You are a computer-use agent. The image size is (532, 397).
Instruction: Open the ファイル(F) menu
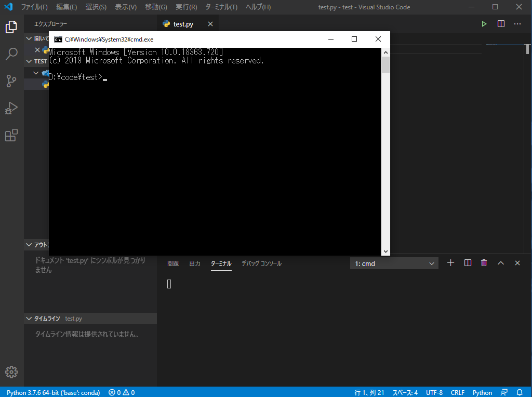pyautogui.click(x=34, y=7)
